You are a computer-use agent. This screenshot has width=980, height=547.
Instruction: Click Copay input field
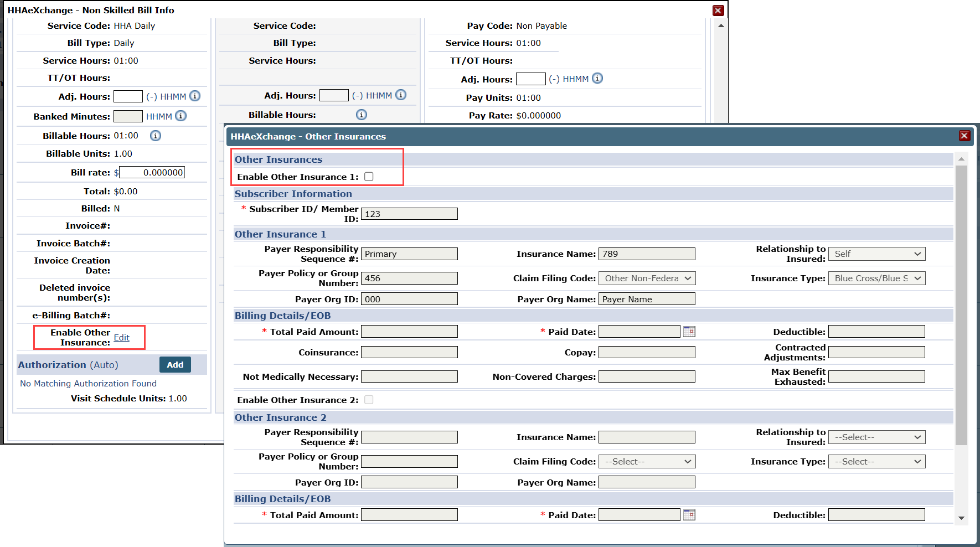click(647, 352)
